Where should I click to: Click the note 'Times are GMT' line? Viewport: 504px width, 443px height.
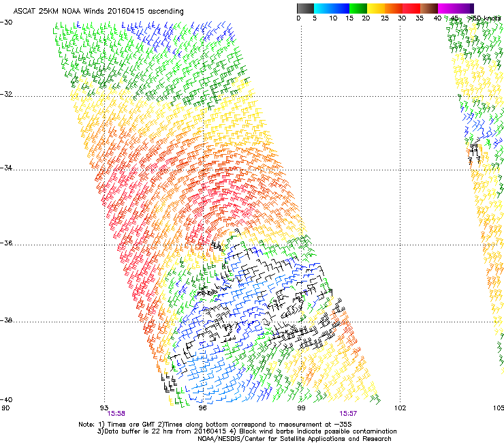[x=215, y=425]
